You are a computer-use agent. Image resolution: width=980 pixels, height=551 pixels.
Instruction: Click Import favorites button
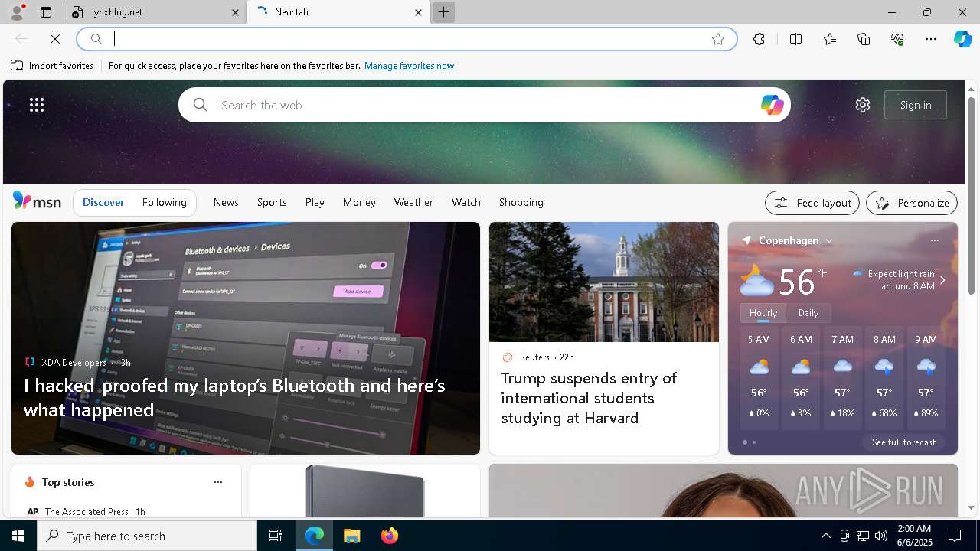click(x=52, y=66)
